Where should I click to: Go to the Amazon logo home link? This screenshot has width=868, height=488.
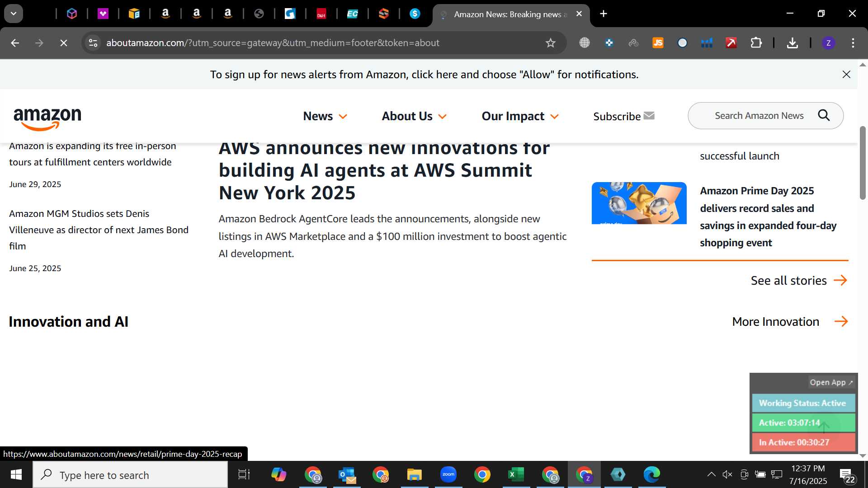point(47,119)
